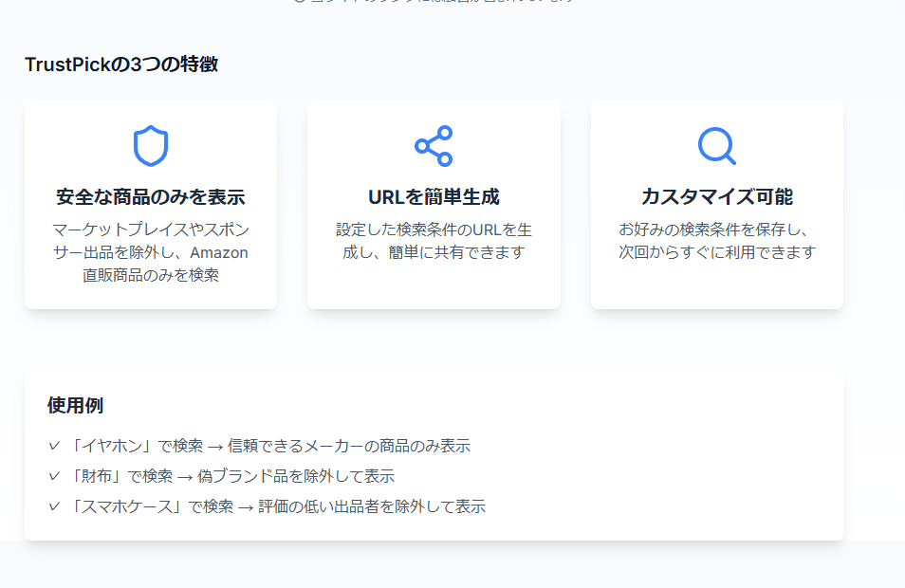Click the checkmark beside the イヤホン example

54,446
